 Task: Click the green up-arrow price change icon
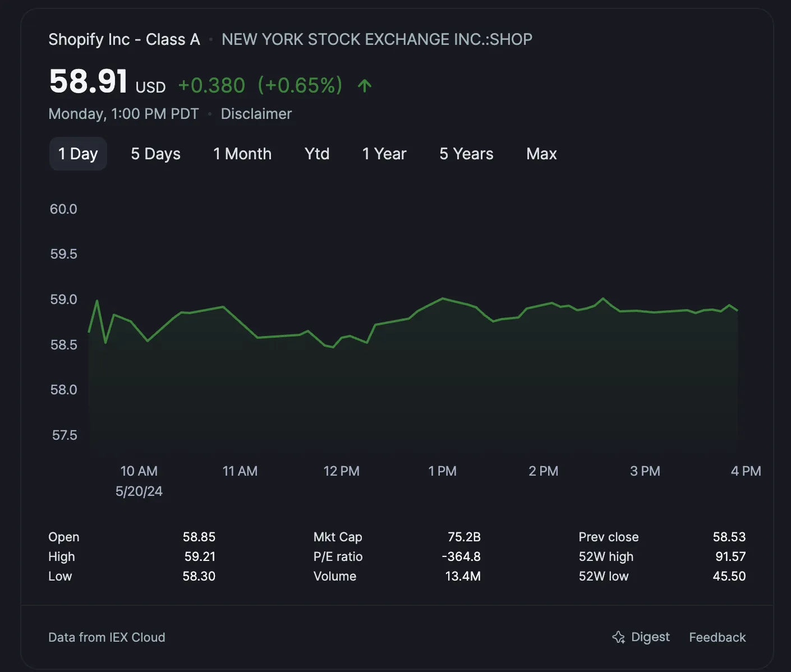(x=365, y=85)
